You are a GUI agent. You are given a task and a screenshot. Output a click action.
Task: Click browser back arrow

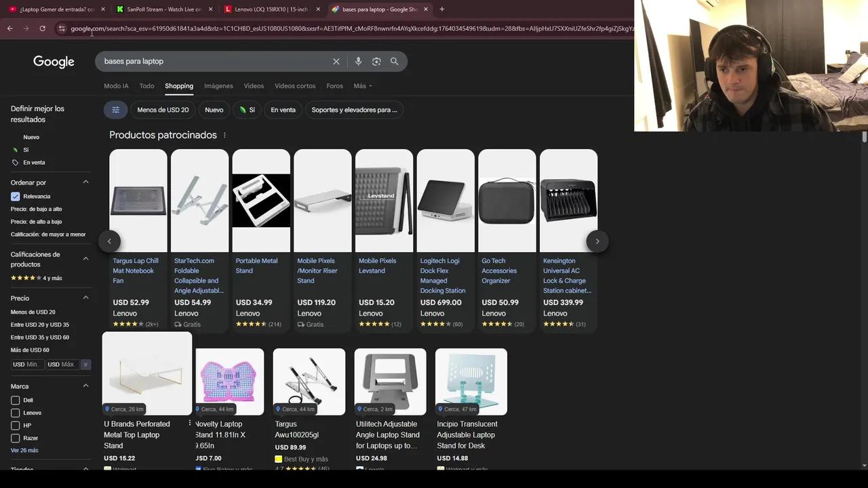(10, 28)
